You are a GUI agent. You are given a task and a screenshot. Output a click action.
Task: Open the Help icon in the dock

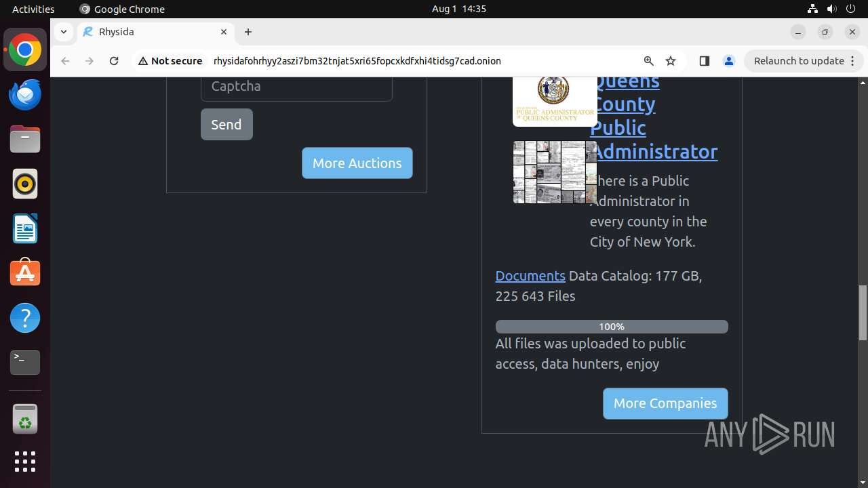click(x=25, y=318)
